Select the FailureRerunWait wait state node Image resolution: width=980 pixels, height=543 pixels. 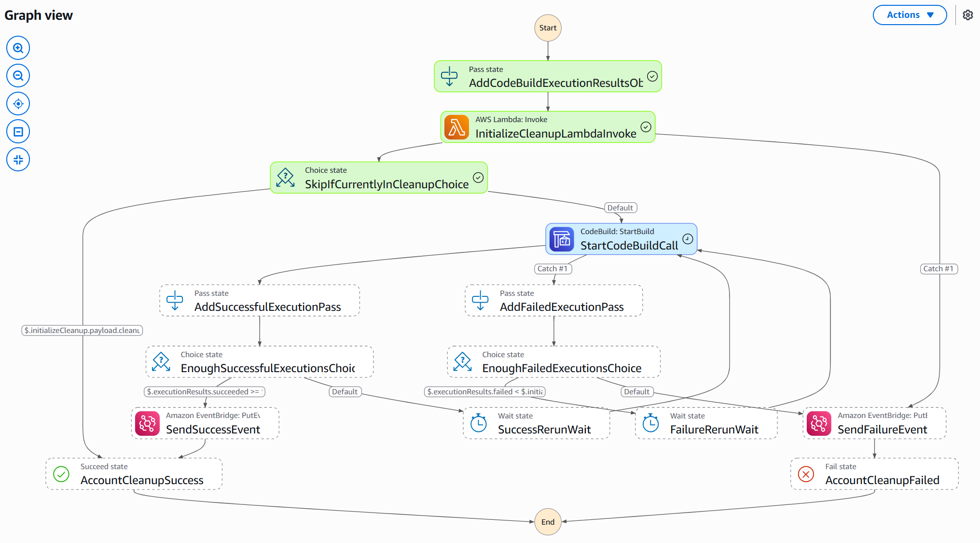706,423
